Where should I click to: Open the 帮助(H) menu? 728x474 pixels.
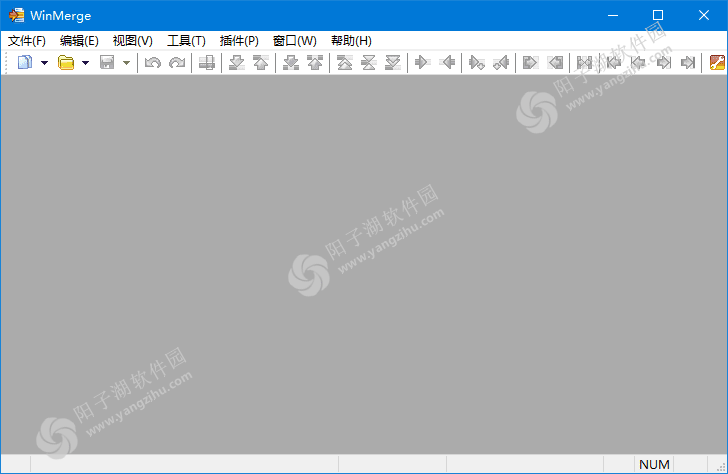351,41
